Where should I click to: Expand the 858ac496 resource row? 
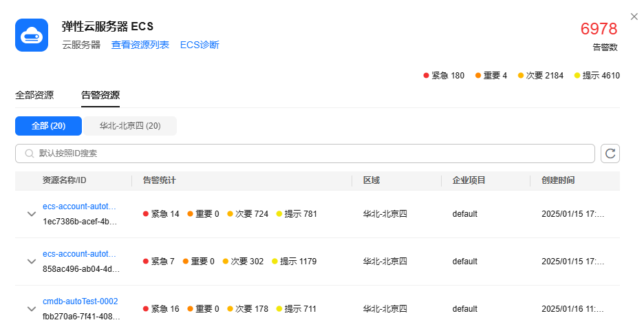click(x=31, y=262)
